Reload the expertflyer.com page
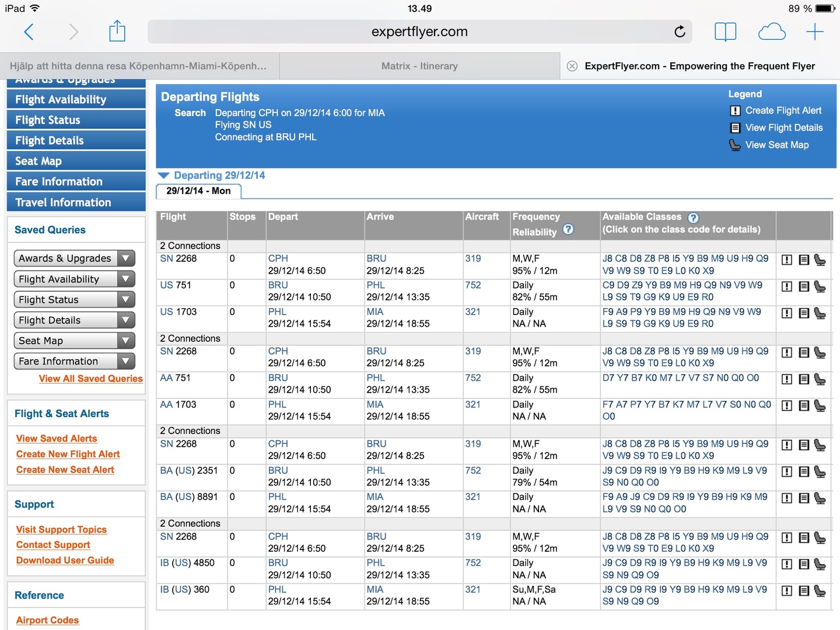The height and width of the screenshot is (630, 840). coord(680,32)
